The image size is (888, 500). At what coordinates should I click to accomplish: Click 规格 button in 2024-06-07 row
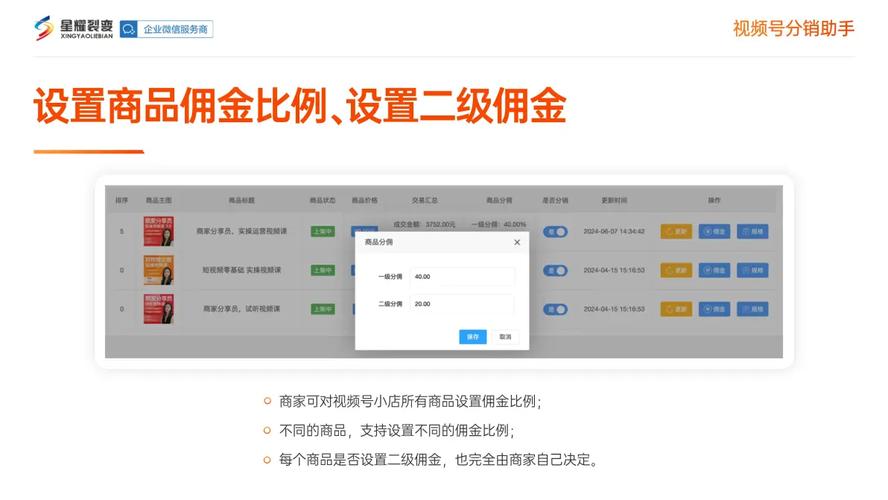(x=753, y=232)
